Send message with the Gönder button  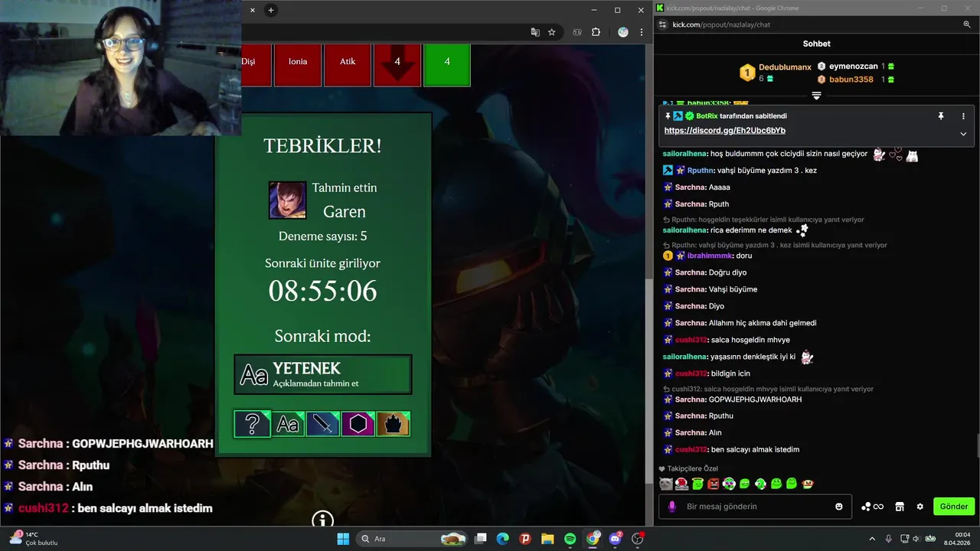click(954, 507)
